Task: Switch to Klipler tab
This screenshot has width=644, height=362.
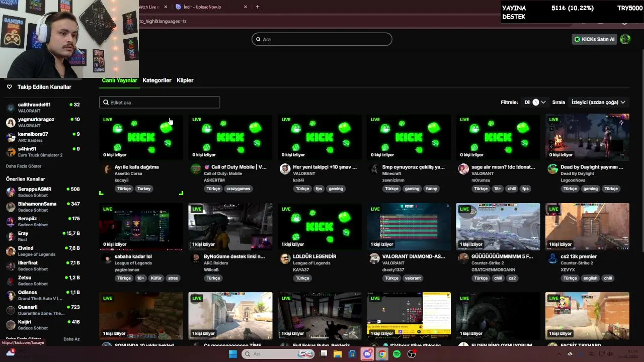Action: click(x=185, y=80)
